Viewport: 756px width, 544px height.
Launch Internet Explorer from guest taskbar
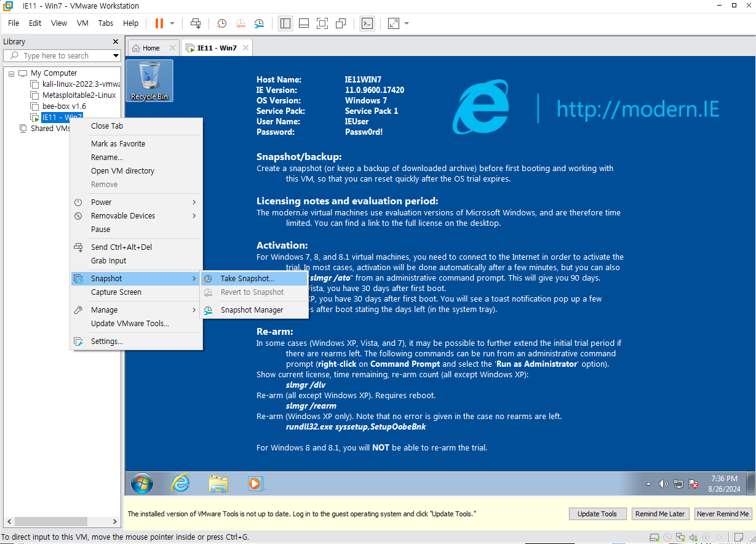point(180,484)
